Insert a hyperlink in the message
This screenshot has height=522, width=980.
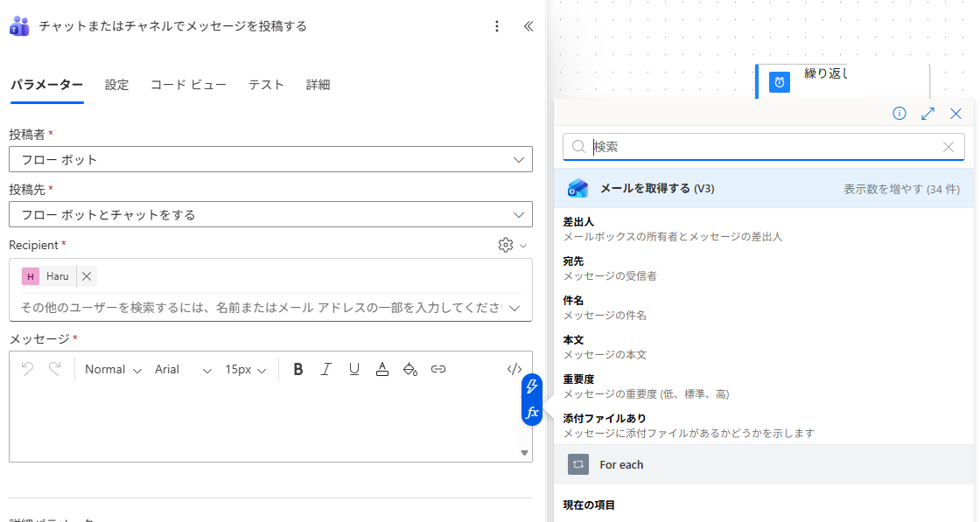click(438, 370)
